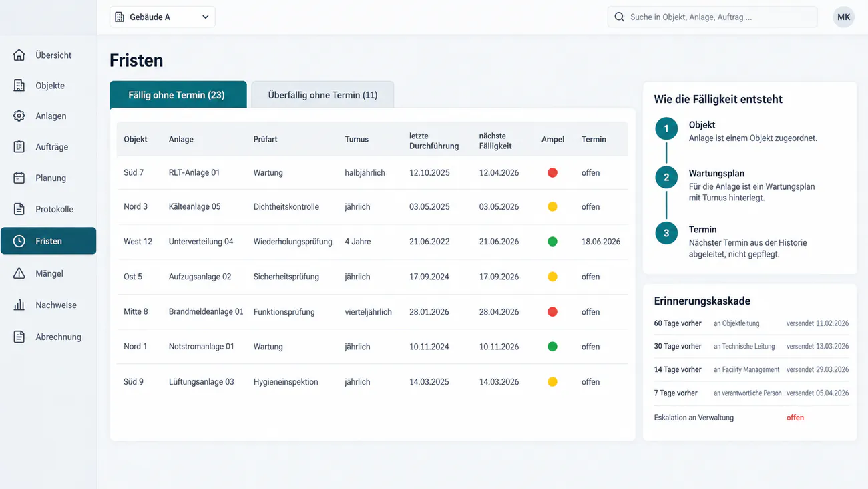Click the Protokolle document icon

pyautogui.click(x=19, y=209)
